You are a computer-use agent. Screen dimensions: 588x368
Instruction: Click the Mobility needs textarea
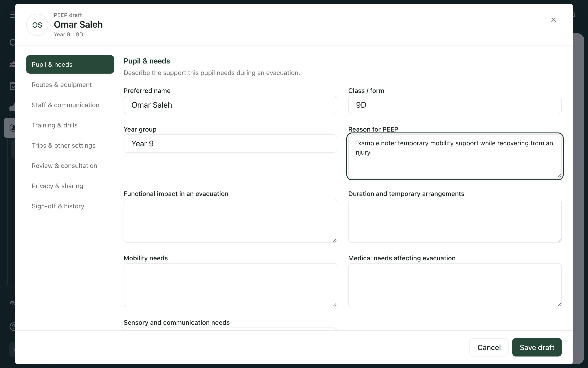point(230,285)
